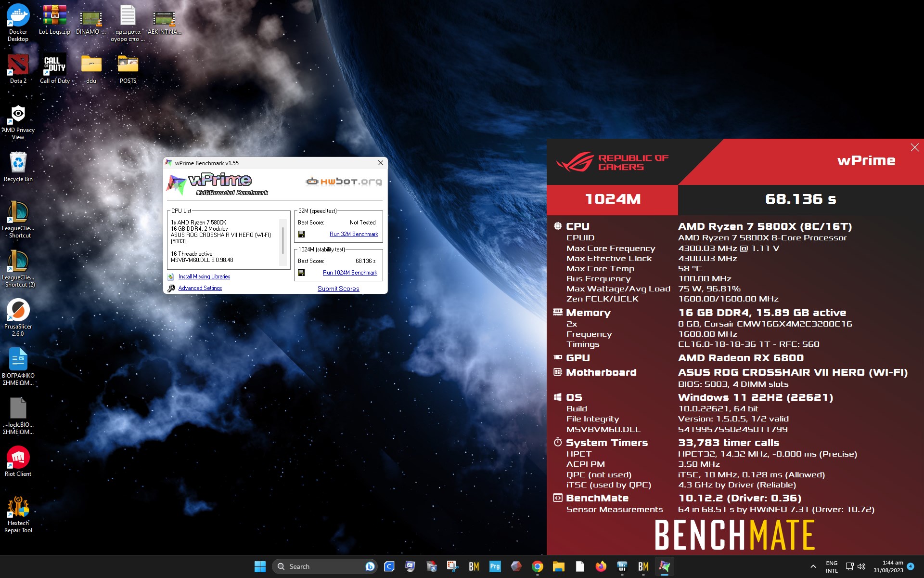Open the ddu folder
The width and height of the screenshot is (924, 578).
(91, 68)
